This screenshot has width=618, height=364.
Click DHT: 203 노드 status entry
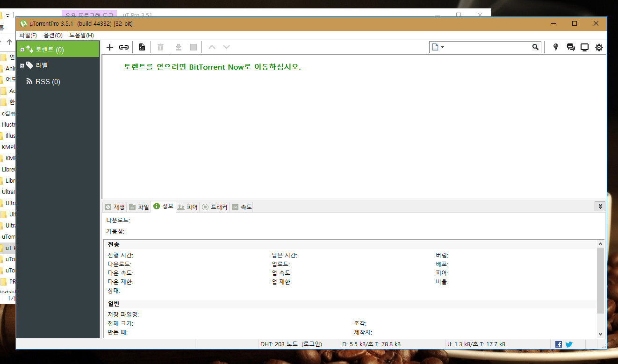pyautogui.click(x=291, y=344)
